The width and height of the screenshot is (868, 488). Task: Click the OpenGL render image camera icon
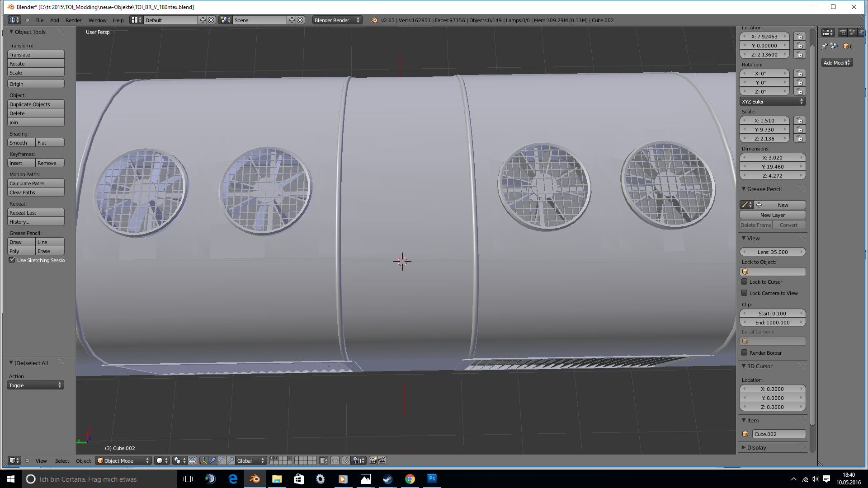pos(373,460)
